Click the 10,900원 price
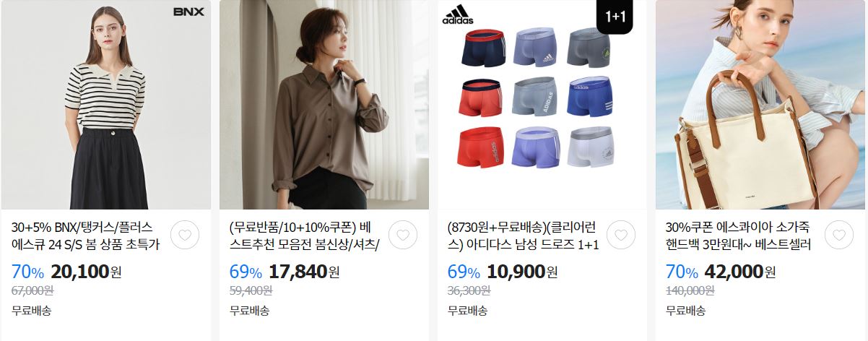 coord(522,272)
